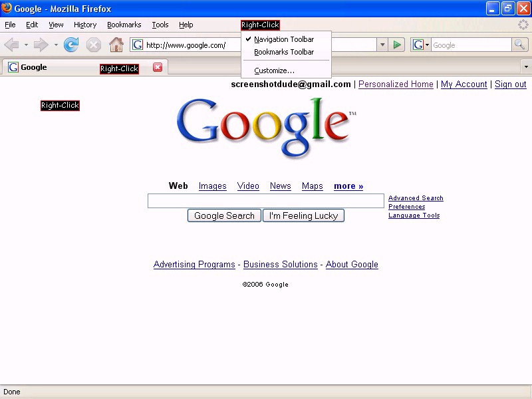Click the Firefox logo in title bar
532x399 pixels.
6,7
